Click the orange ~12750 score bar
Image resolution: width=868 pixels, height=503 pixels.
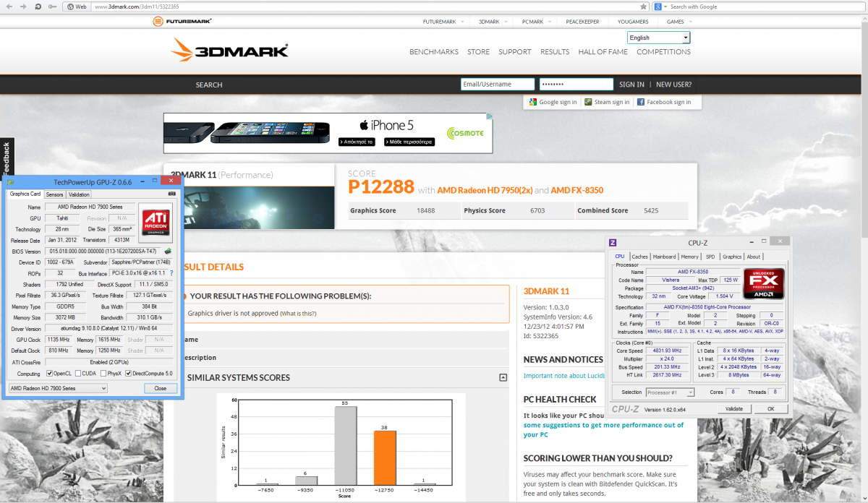pyautogui.click(x=385, y=457)
